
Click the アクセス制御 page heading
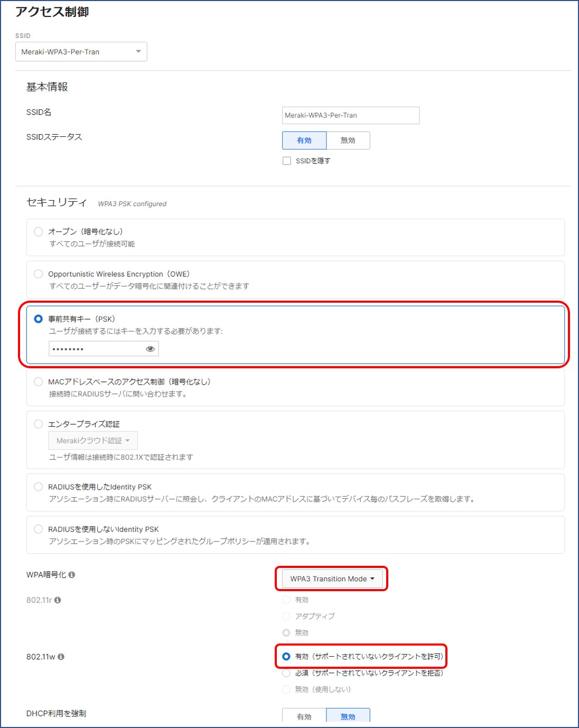(x=52, y=12)
